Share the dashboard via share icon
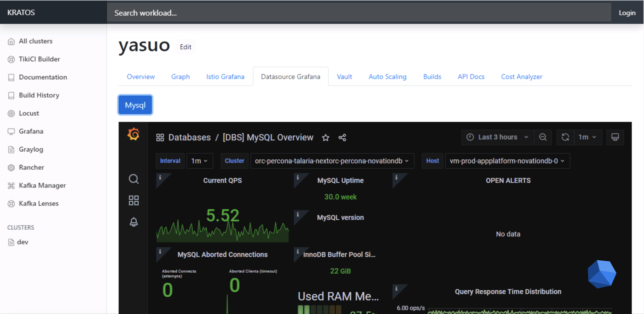 coord(342,137)
